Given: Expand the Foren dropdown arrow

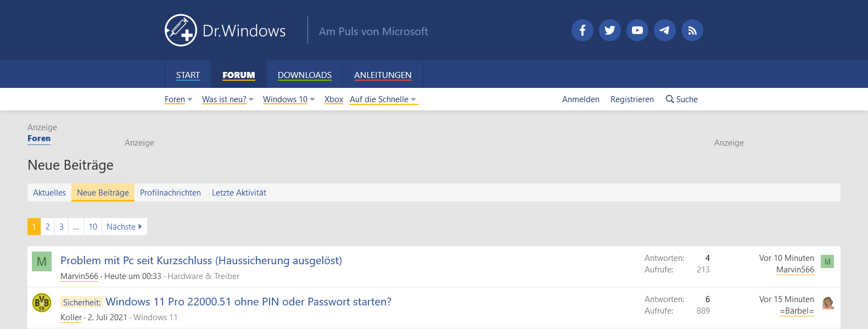Looking at the screenshot, I should (x=190, y=99).
